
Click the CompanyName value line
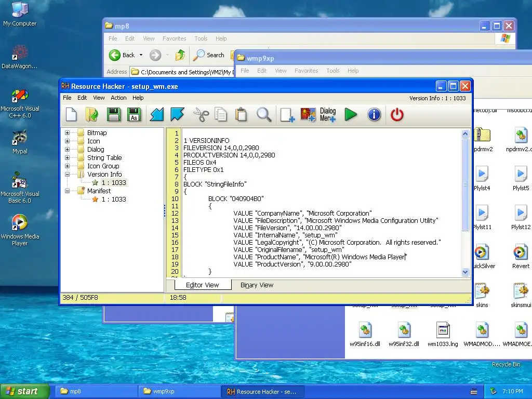click(x=302, y=214)
